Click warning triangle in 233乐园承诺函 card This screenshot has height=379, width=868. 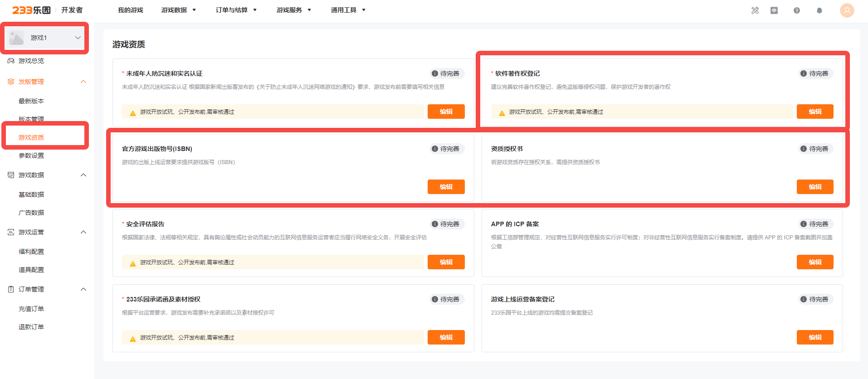(x=133, y=339)
